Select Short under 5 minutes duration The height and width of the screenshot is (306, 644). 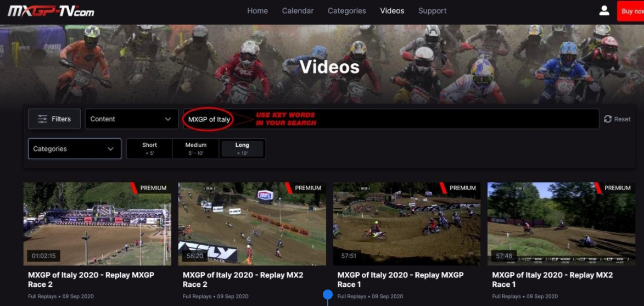[x=149, y=148]
